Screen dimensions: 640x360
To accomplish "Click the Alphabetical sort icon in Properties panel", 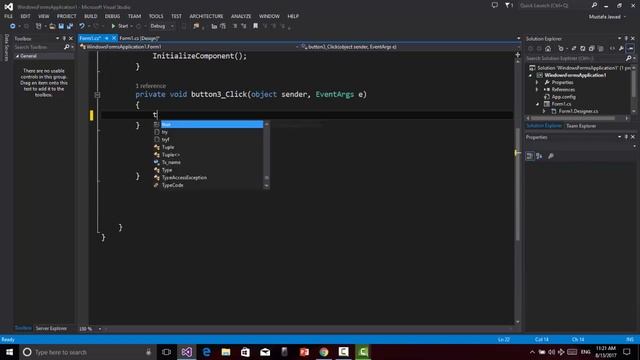I will pyautogui.click(x=539, y=156).
